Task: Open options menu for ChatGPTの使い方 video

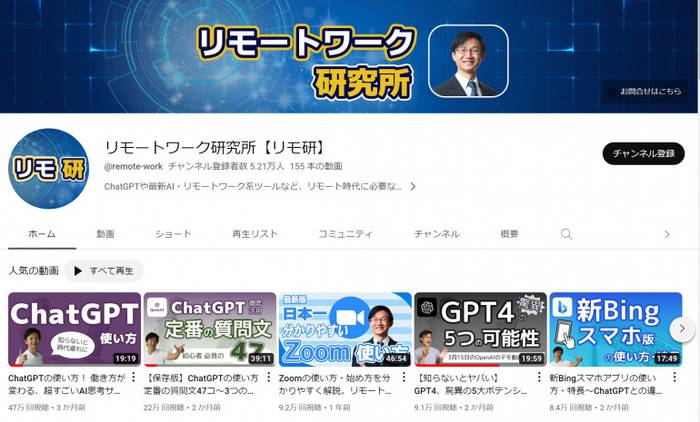Action: coord(133,377)
